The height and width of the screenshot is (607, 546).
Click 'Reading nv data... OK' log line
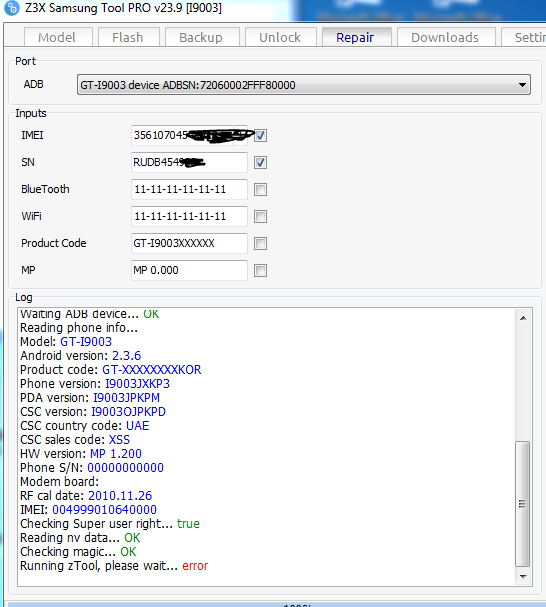[80, 538]
